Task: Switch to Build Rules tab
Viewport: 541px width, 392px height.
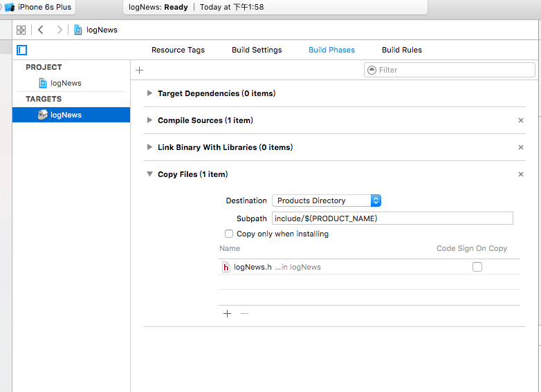Action: (402, 50)
